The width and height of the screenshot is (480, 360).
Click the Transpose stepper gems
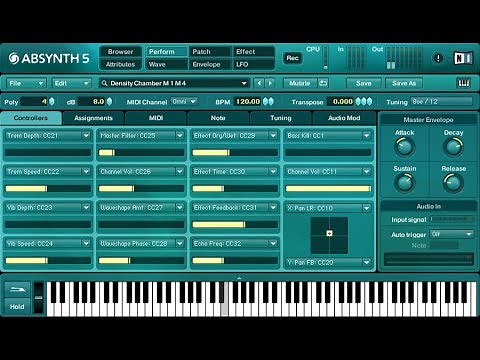point(364,102)
